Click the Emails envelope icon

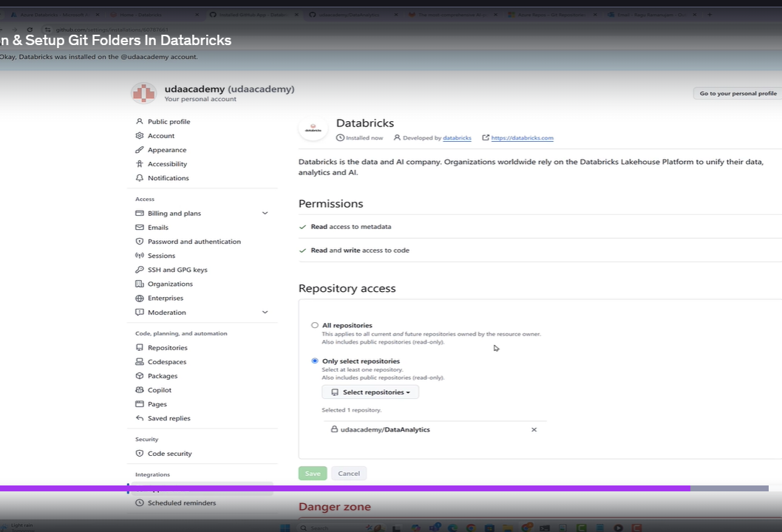click(x=140, y=228)
